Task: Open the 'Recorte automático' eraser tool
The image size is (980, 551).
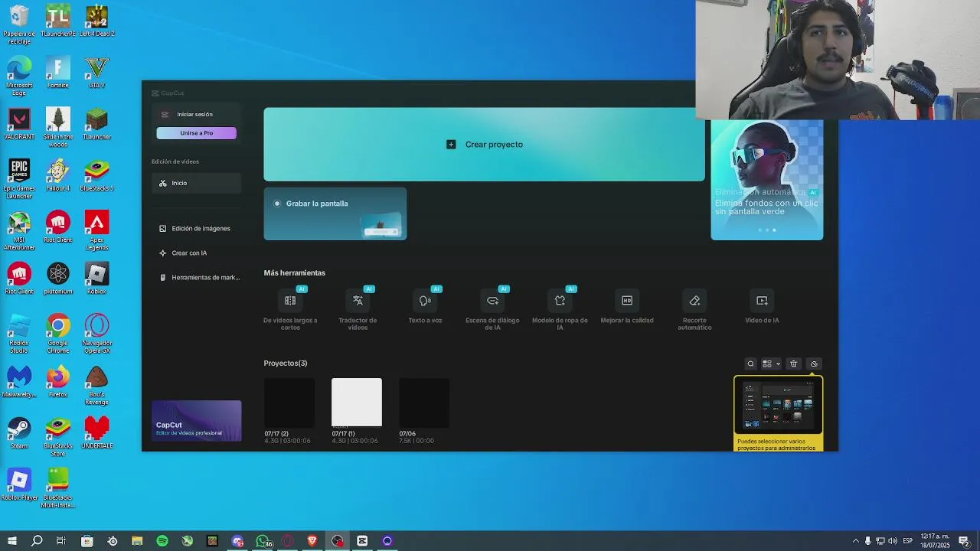Action: 694,310
